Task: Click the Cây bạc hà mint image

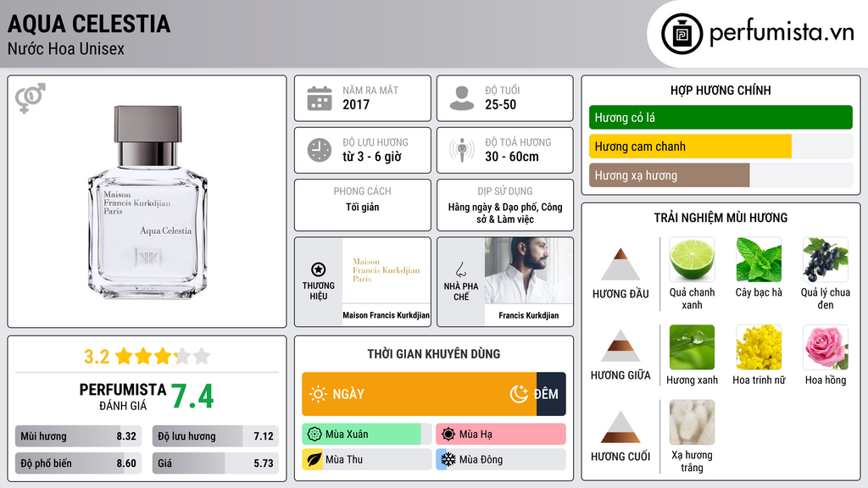Action: pyautogui.click(x=759, y=259)
